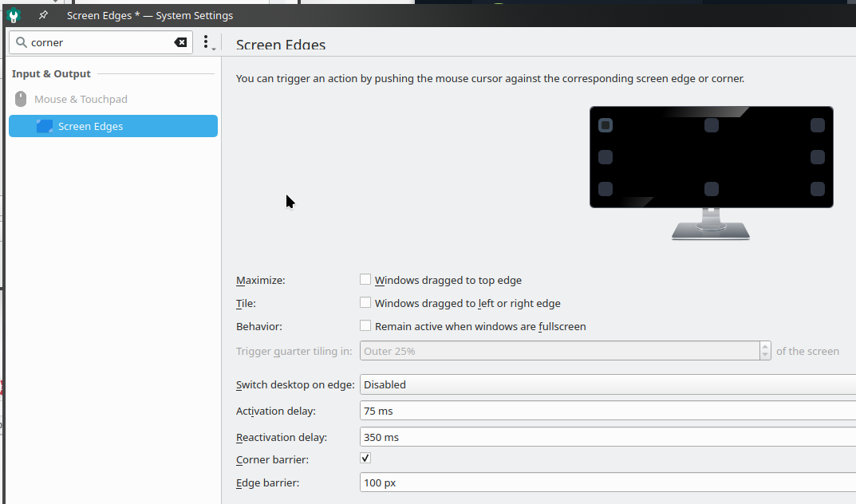
Task: Configure the bottom-right corner screen edge
Action: pyautogui.click(x=817, y=189)
